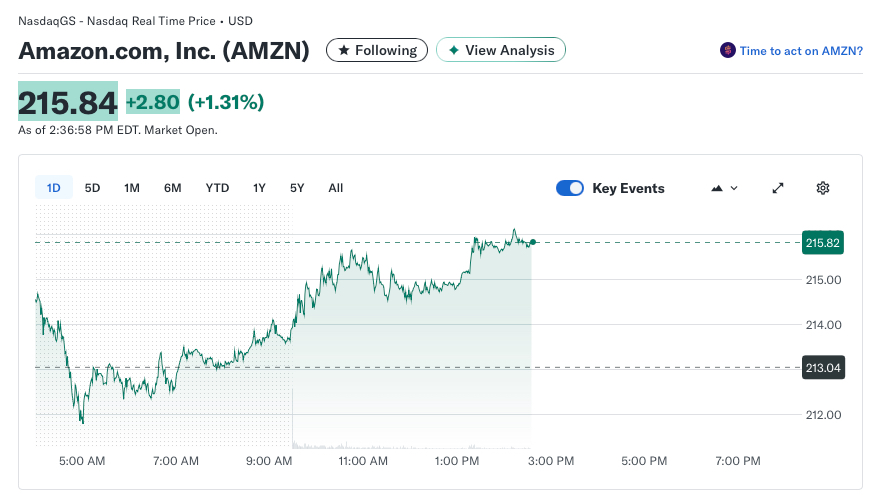Show the 6M chart range
Screen dimensions: 870x495
coord(173,188)
